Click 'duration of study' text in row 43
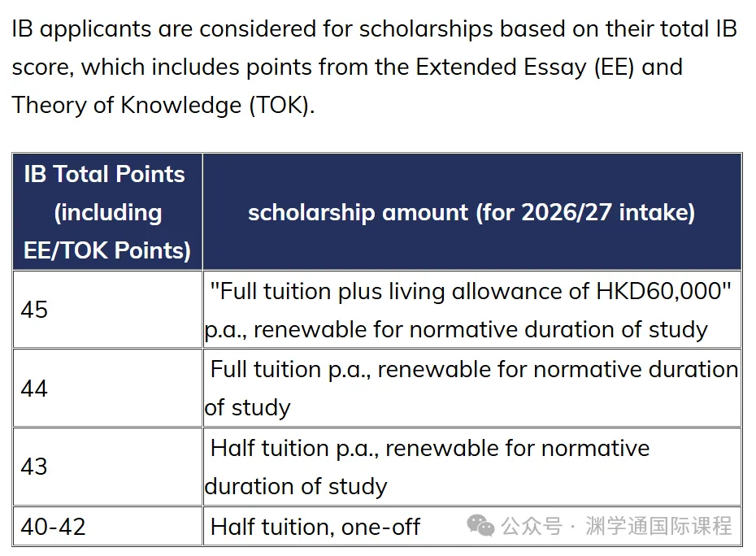Image resolution: width=756 pixels, height=556 pixels. click(x=296, y=486)
